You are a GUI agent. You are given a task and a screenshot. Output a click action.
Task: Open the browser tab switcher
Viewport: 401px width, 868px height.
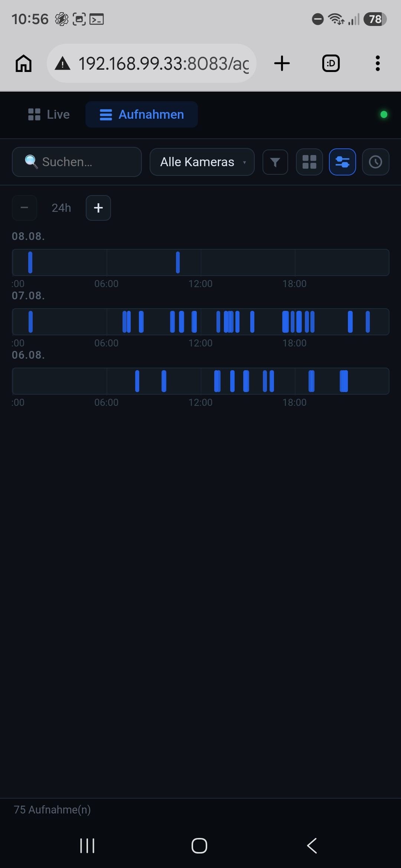331,63
